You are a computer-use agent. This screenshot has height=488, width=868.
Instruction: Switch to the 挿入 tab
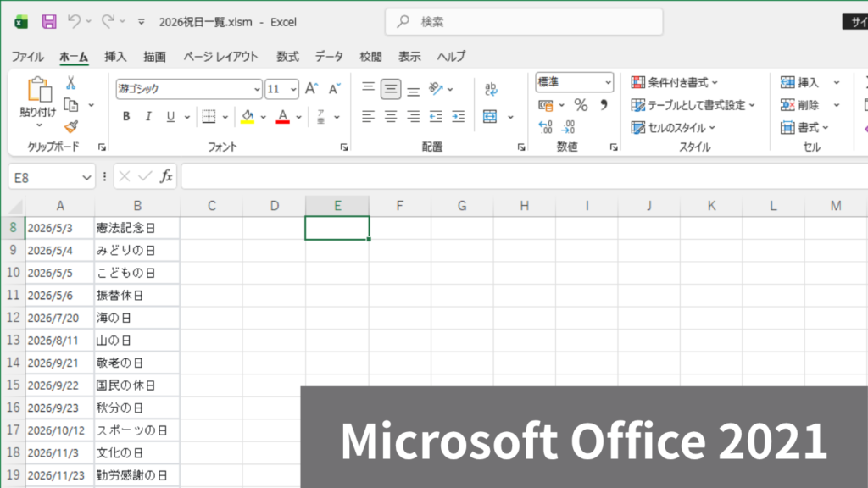point(115,57)
